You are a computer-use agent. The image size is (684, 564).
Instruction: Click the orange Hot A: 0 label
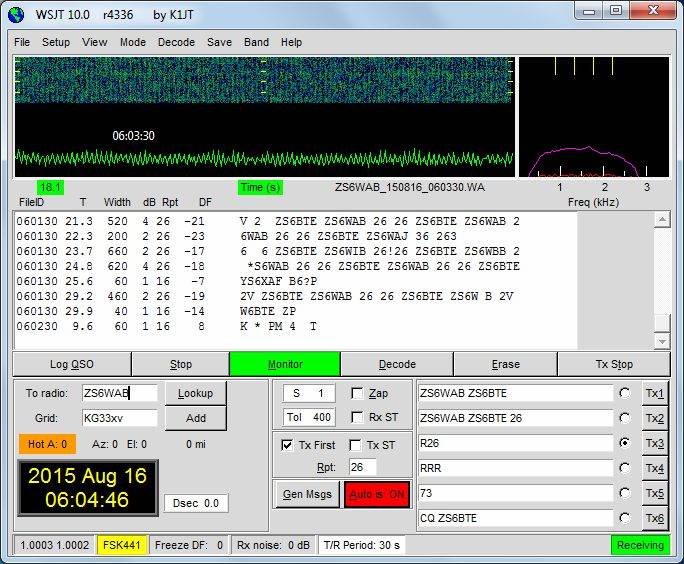coord(47,444)
